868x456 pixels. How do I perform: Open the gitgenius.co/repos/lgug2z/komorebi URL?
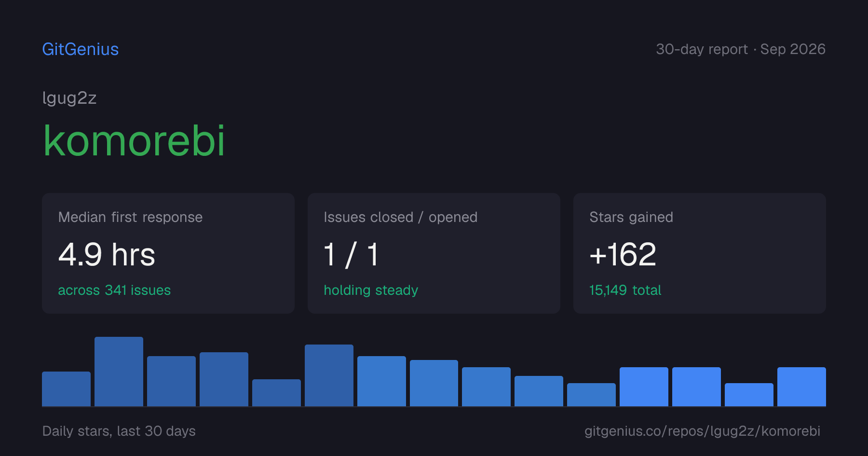tap(702, 431)
